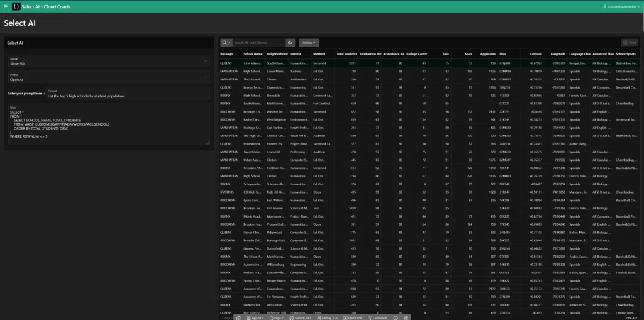Click the Search All Text Columns field
The height and width of the screenshot is (320, 644).
tap(258, 43)
